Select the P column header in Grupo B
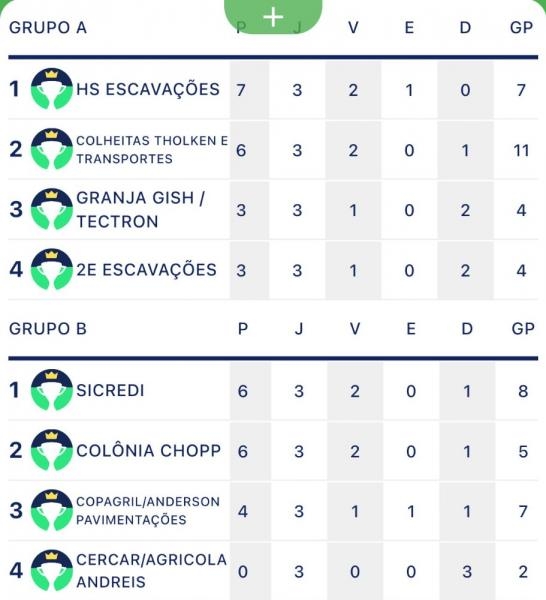Viewport: 546px width, 600px height. (243, 329)
